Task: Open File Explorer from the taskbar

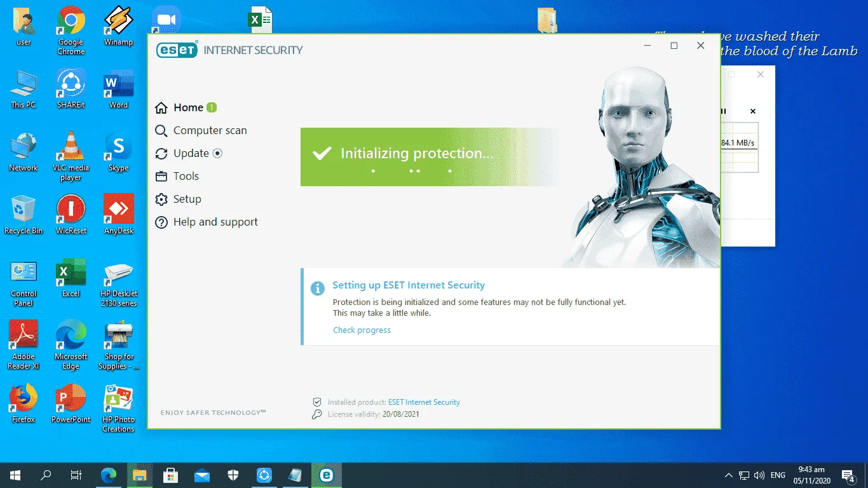Action: 140,475
